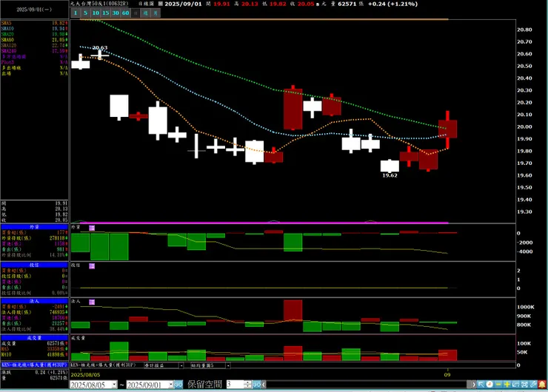Screen dimensions: 548x392
Task: Select the 15-minute timeframe button
Action: pos(106,13)
